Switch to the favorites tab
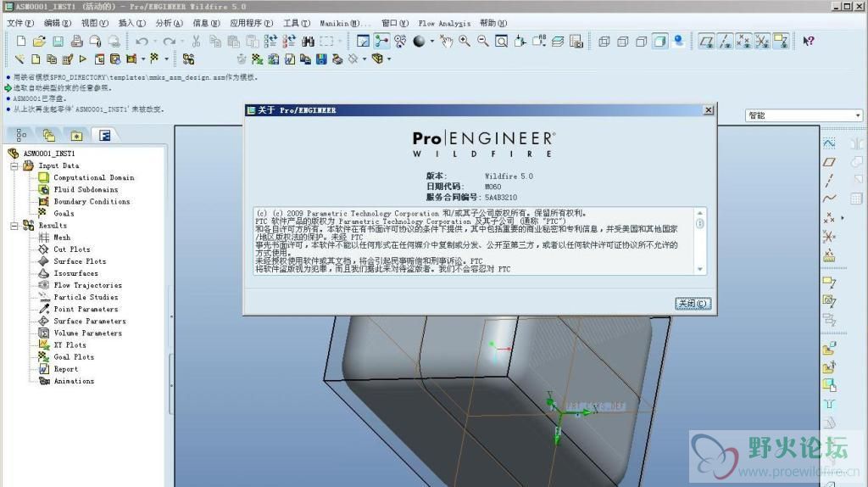This screenshot has width=868, height=487. tap(76, 135)
